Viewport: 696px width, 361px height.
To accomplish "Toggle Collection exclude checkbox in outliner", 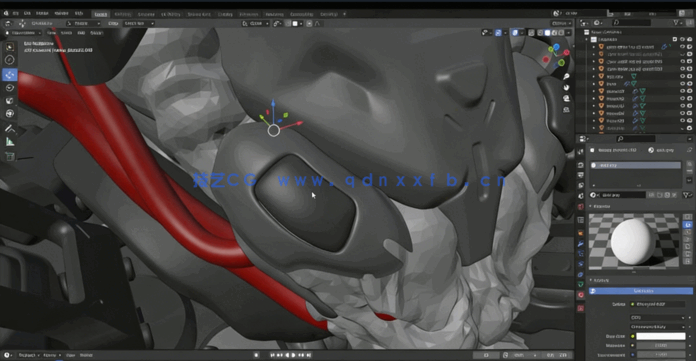I will (675, 39).
